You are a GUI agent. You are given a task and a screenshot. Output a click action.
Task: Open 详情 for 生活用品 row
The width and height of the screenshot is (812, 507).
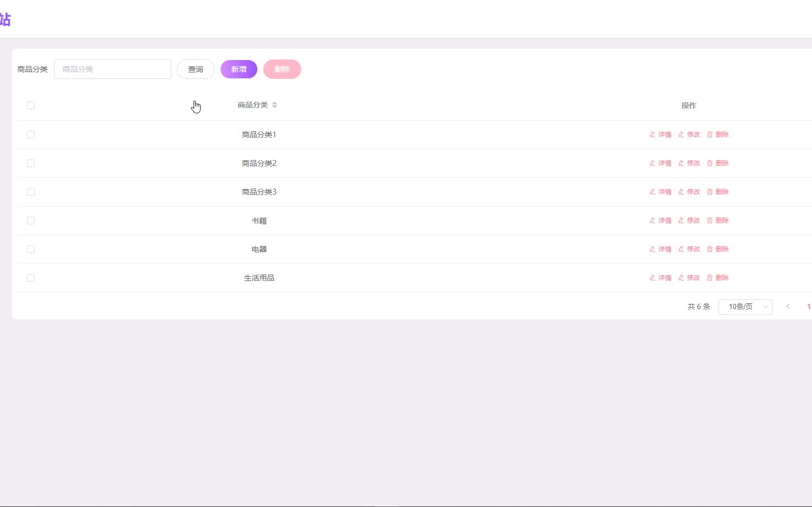660,278
